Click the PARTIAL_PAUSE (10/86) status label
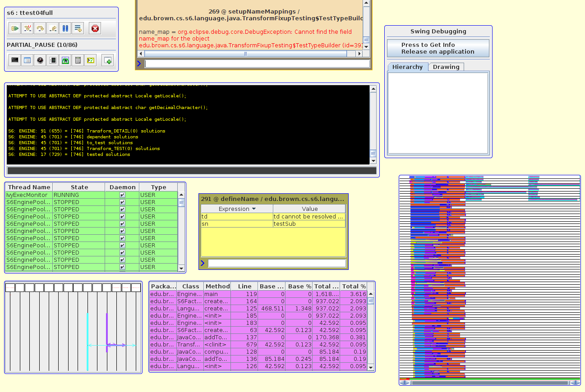Image resolution: width=585 pixels, height=392 pixels. point(42,45)
